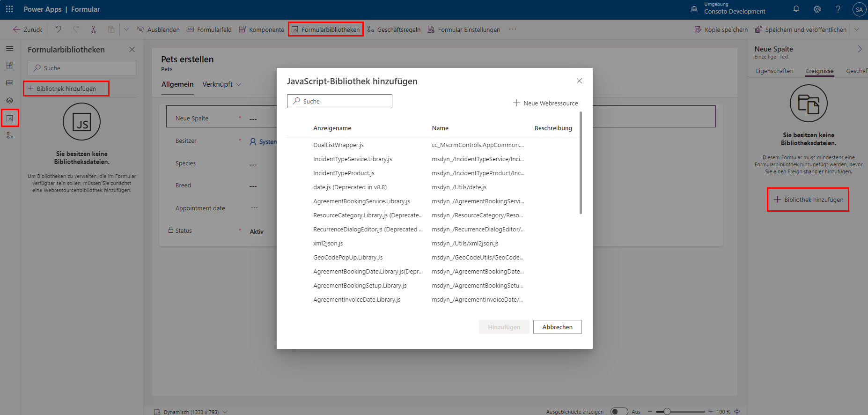The image size is (868, 415).
Task: Click the redo arrow in toolbar
Action: point(76,29)
